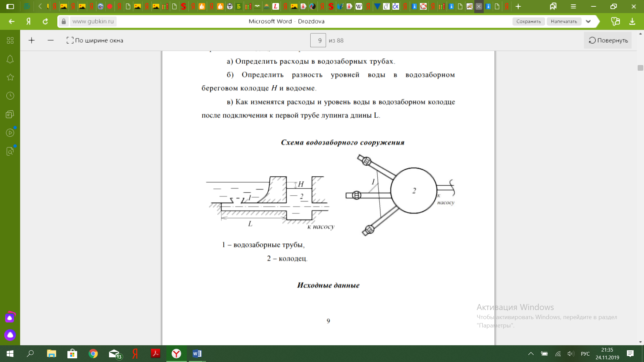The height and width of the screenshot is (362, 644).
Task: Click the zoom out minus button
Action: click(x=51, y=41)
